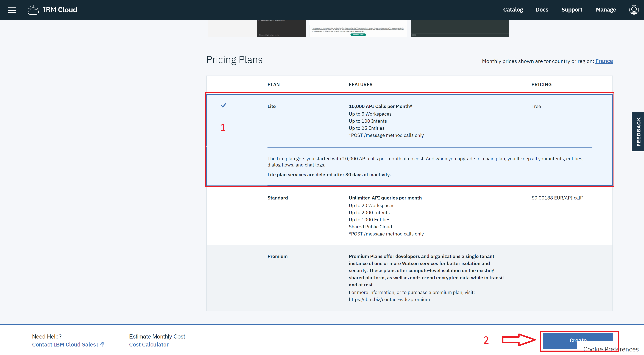The height and width of the screenshot is (355, 644).
Task: Click Contact IBM Cloud Sales link
Action: pyautogui.click(x=64, y=345)
